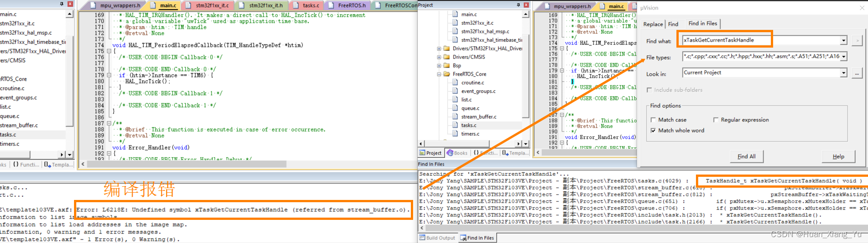Click the vertical scrollbar of the middle project tree

(x=526, y=76)
